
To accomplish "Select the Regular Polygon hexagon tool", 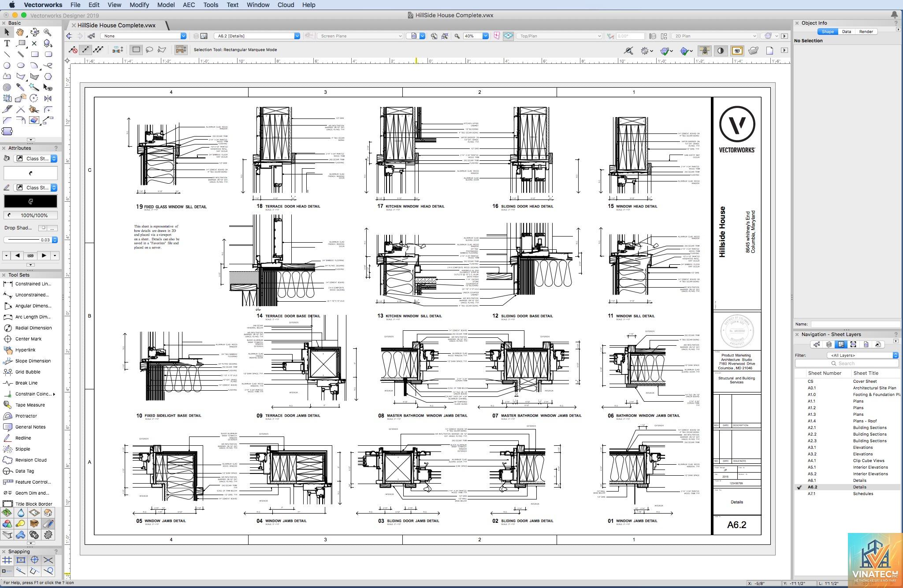I will (x=48, y=76).
